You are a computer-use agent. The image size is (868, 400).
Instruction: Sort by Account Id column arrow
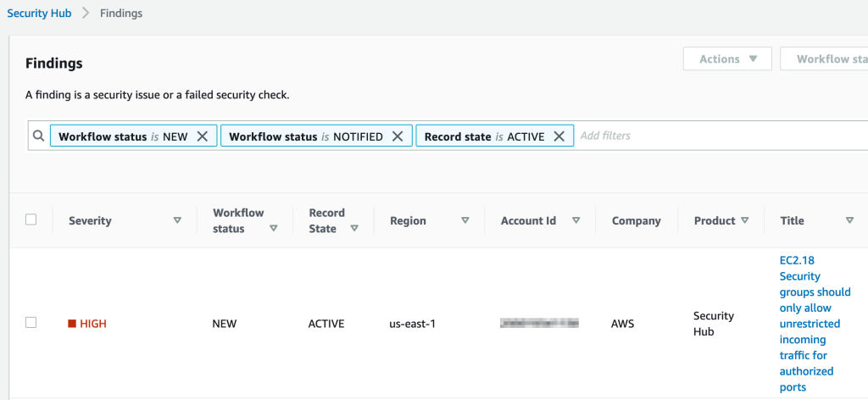coord(576,220)
